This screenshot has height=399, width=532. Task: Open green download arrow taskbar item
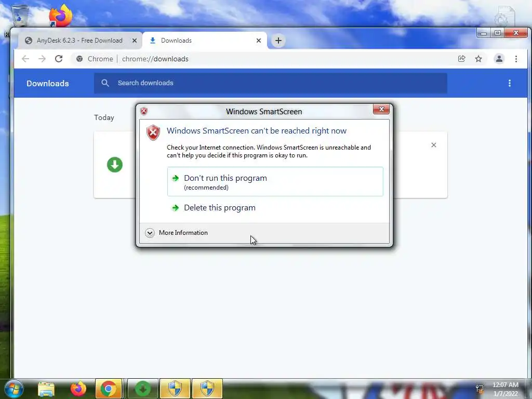tap(143, 389)
